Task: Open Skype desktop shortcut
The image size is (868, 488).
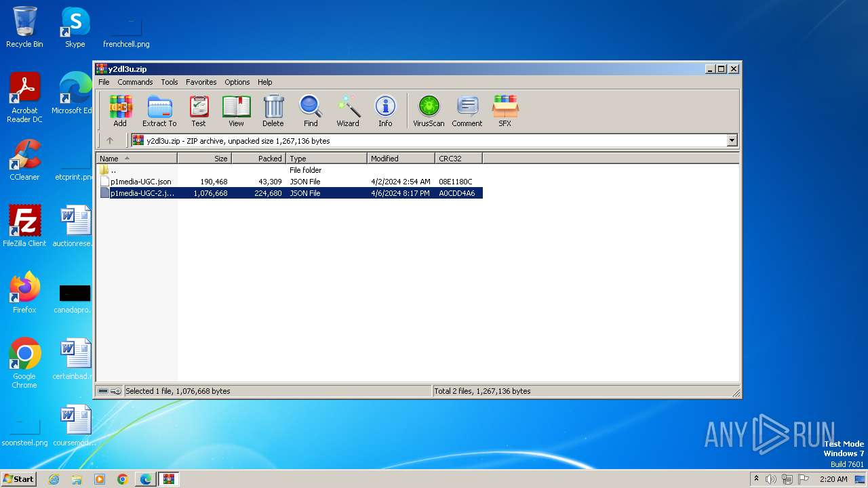Action: [x=75, y=27]
